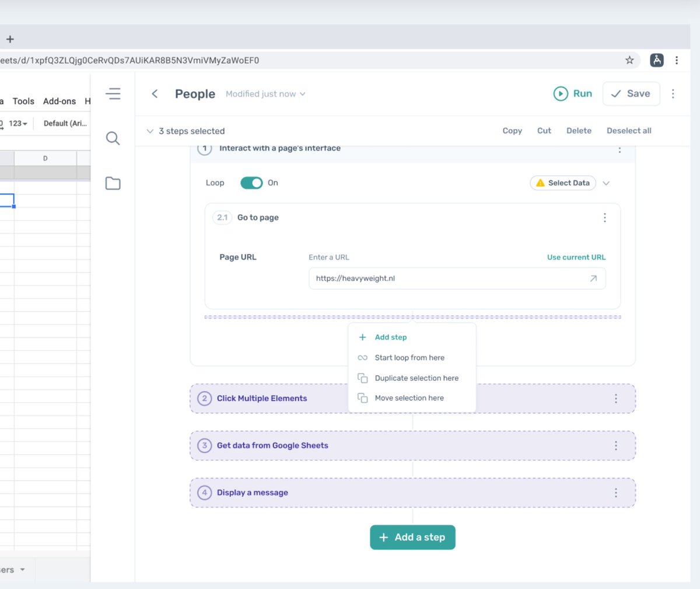Turn off the Loop toggle
The height and width of the screenshot is (589, 700).
click(x=251, y=183)
